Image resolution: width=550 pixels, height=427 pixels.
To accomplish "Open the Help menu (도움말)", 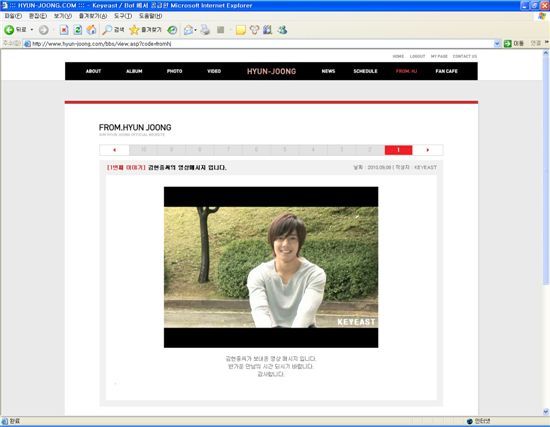I will click(x=150, y=16).
